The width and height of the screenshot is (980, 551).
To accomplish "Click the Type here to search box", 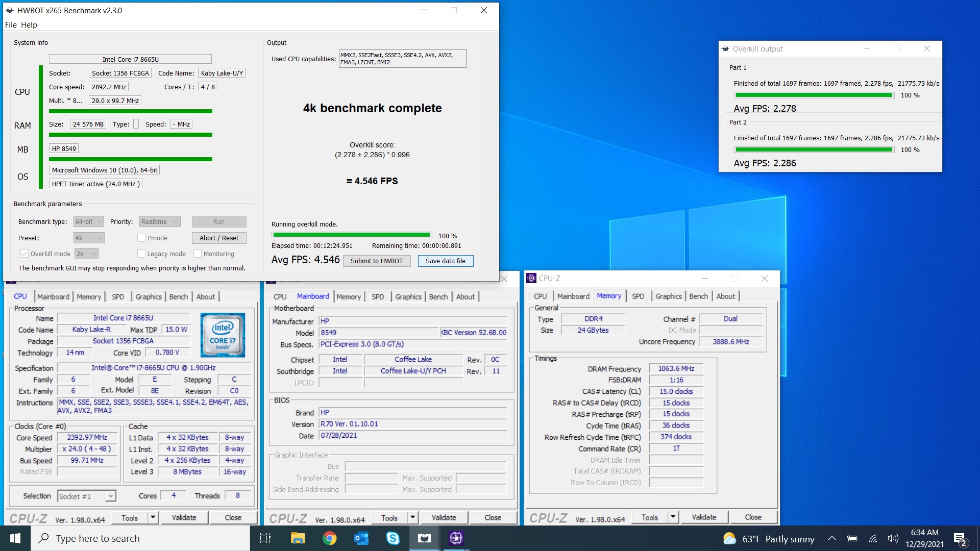I will [140, 538].
